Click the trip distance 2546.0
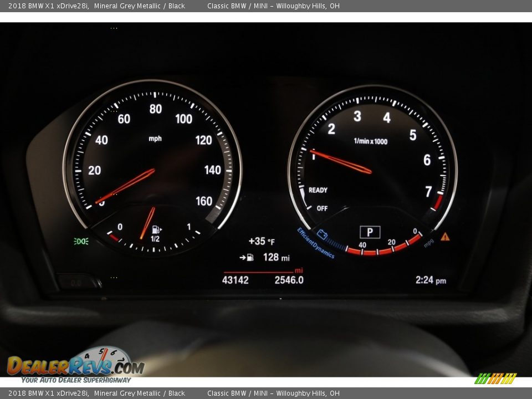 (x=289, y=280)
